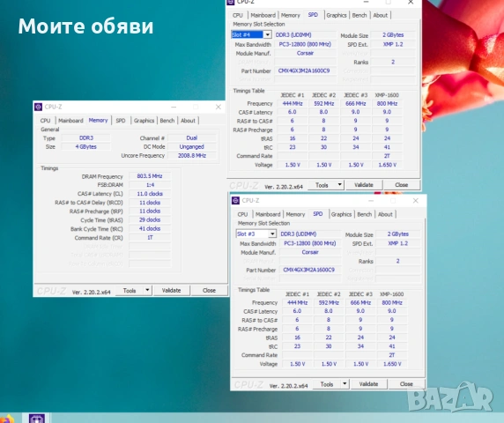
Task: Click Channel # value Dual
Action: pos(192,137)
